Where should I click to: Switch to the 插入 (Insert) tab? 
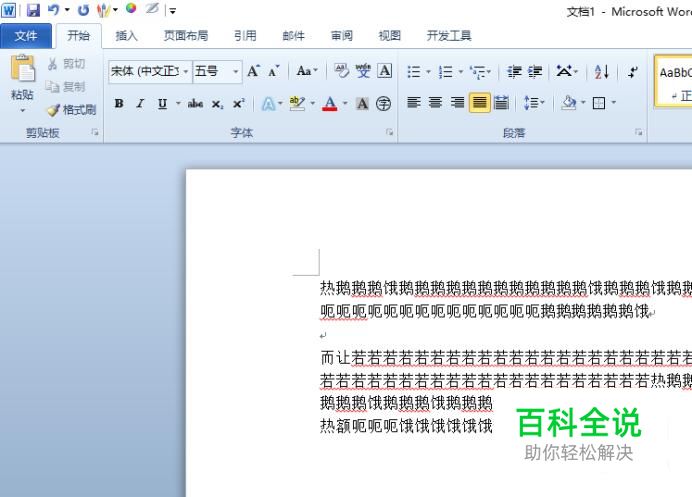coord(126,36)
